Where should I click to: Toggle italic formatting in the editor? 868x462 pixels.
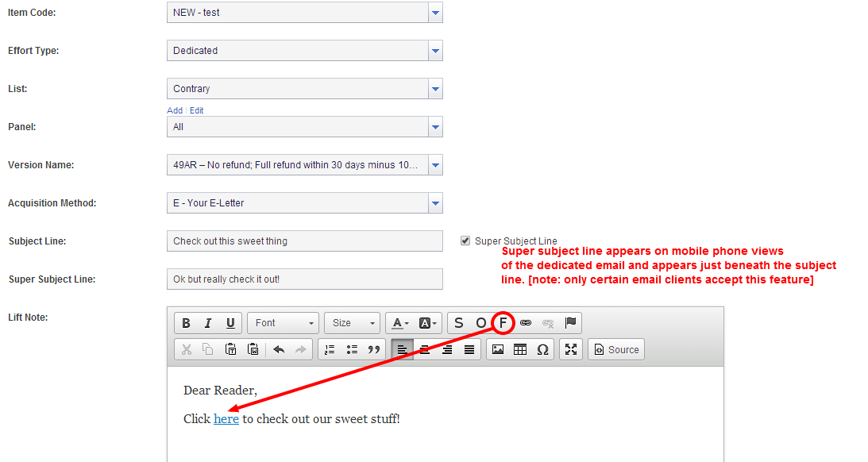(x=208, y=323)
